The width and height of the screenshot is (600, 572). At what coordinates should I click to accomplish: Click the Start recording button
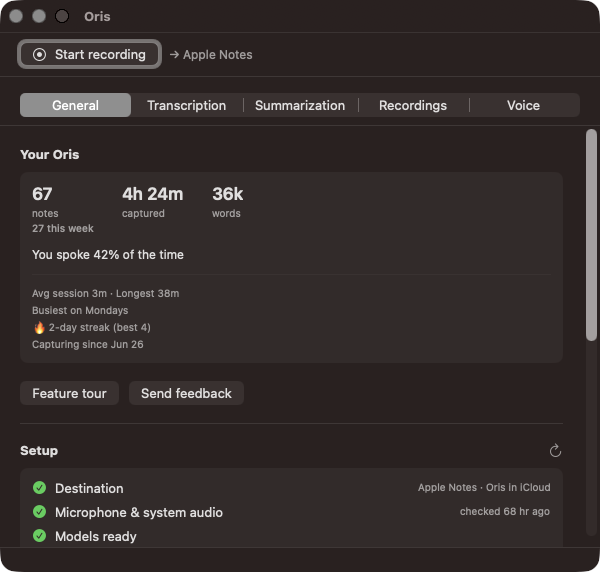[x=89, y=54]
